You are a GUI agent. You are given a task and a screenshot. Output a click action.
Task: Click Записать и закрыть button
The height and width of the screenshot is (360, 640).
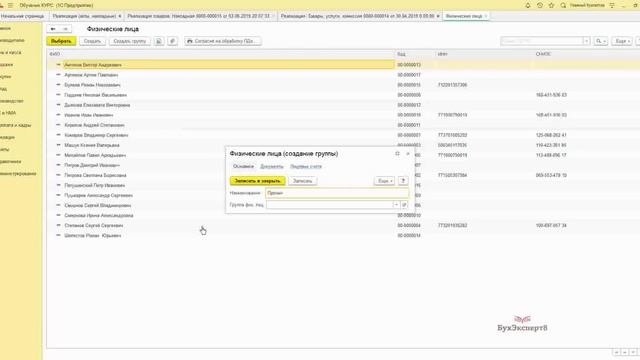point(258,181)
